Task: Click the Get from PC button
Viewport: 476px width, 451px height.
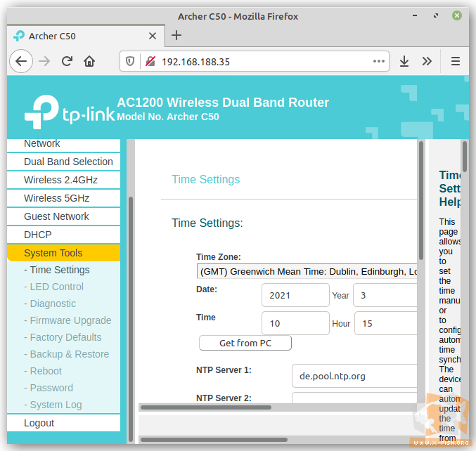Action: tap(245, 343)
